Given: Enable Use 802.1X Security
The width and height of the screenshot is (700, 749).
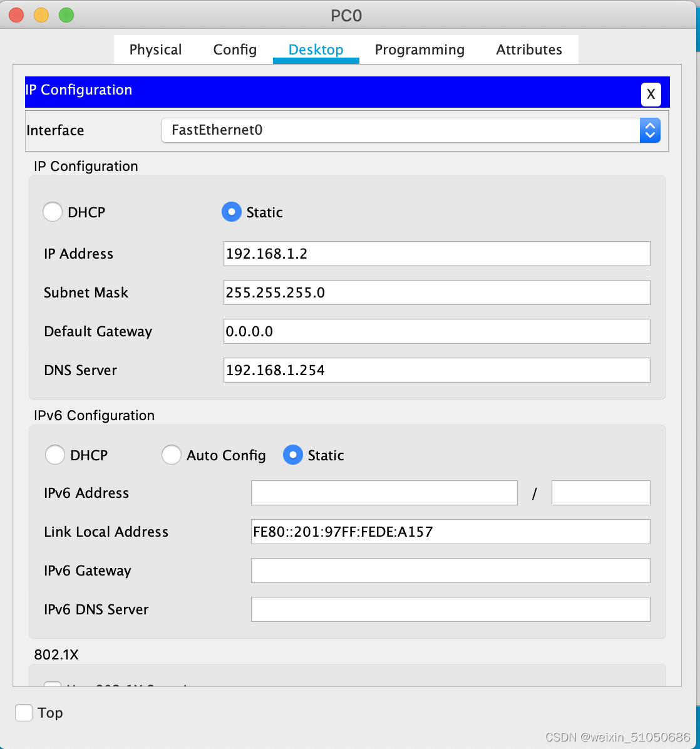Looking at the screenshot, I should pos(53,686).
